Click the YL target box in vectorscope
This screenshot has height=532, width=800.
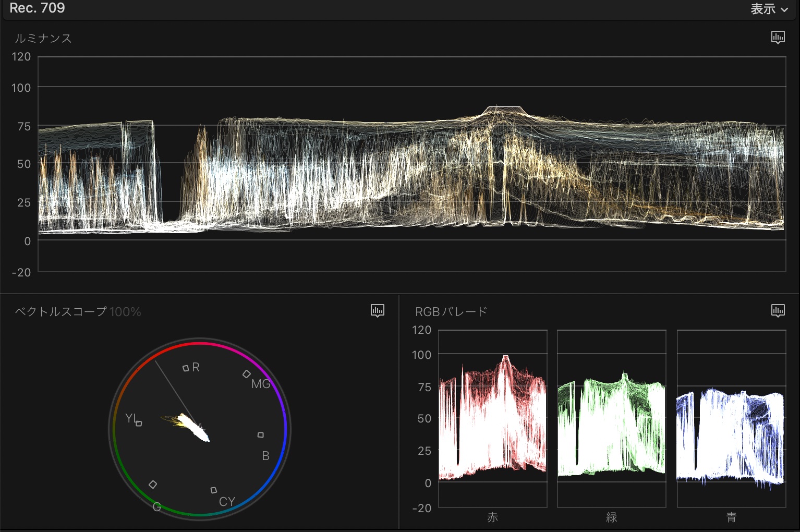click(139, 424)
